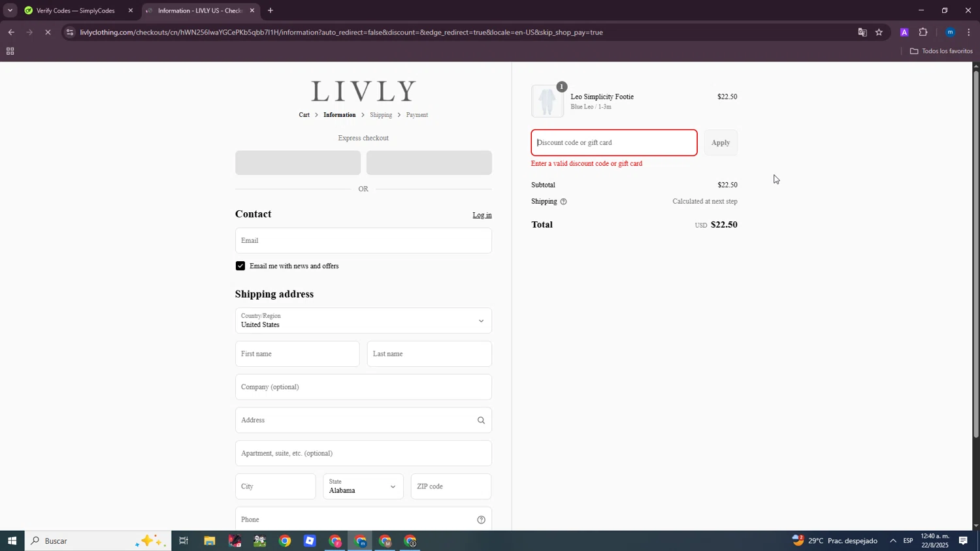
Task: Click the Log in link
Action: pos(482,215)
